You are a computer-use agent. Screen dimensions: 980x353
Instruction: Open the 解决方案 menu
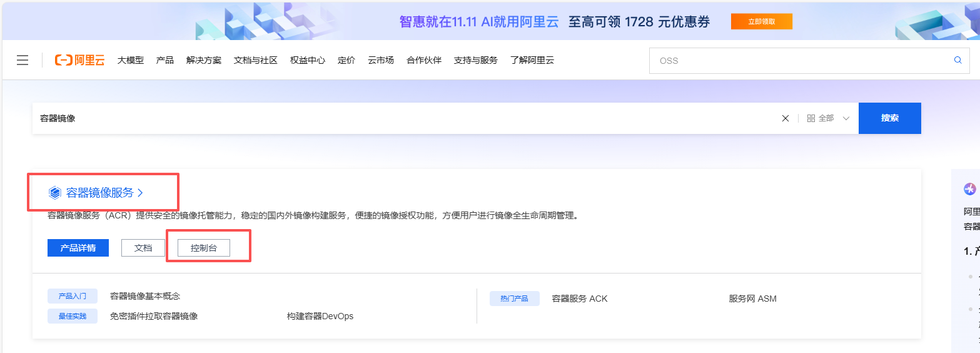click(204, 60)
